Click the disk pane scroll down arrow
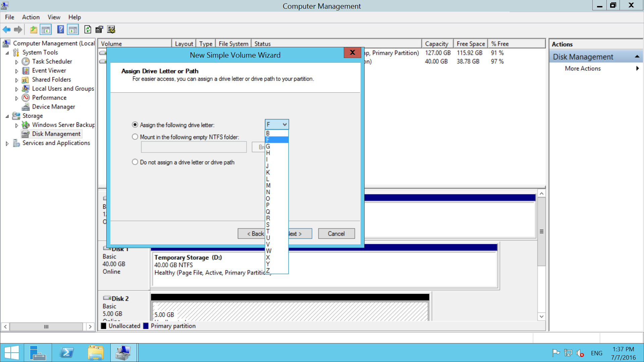Screen dimensions: 644x362 [541, 316]
